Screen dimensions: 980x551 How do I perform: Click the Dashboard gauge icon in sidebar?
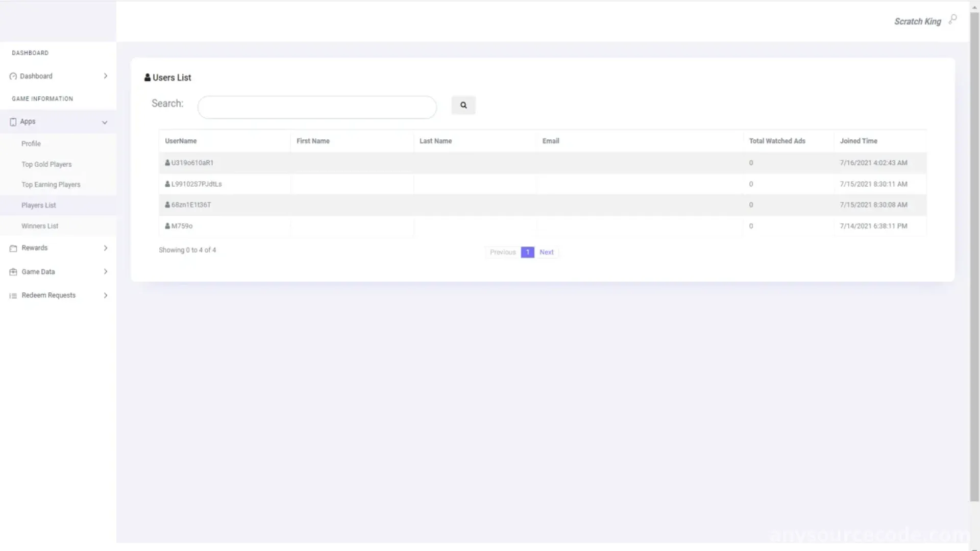tap(13, 77)
